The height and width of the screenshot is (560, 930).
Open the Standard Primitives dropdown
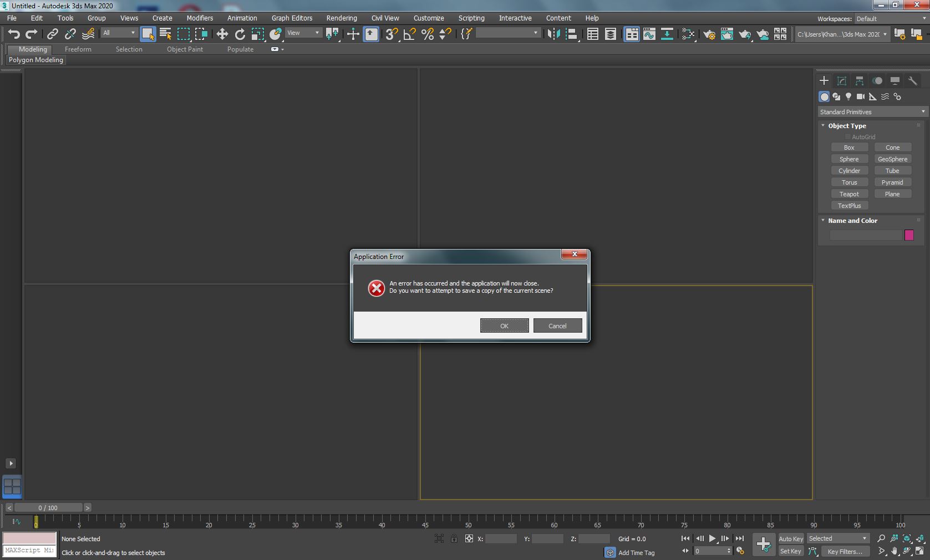click(872, 112)
